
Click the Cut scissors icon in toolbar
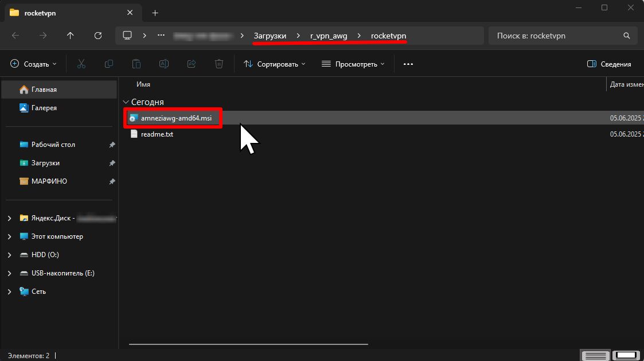click(x=81, y=64)
